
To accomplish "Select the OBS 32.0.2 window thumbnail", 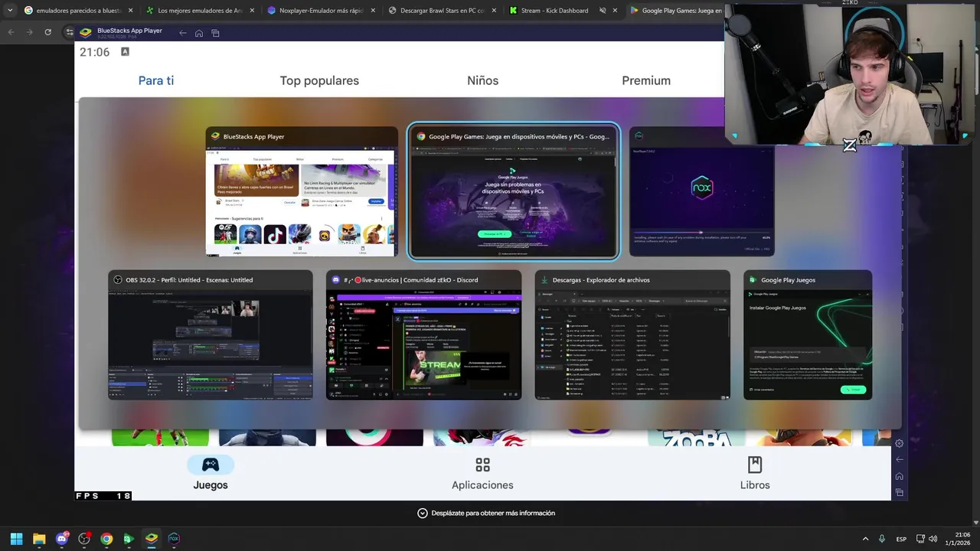I will (x=211, y=334).
